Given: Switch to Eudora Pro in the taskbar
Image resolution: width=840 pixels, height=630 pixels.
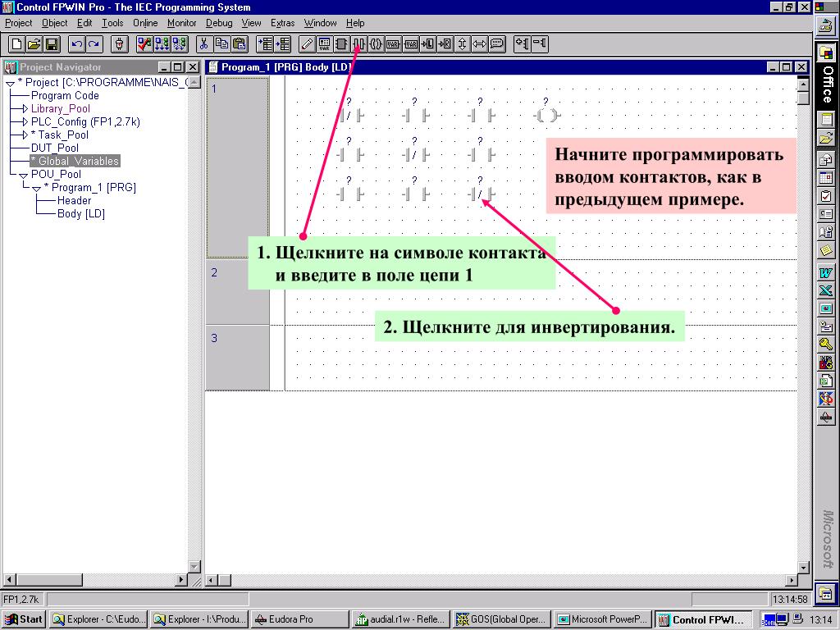Looking at the screenshot, I should [x=300, y=619].
